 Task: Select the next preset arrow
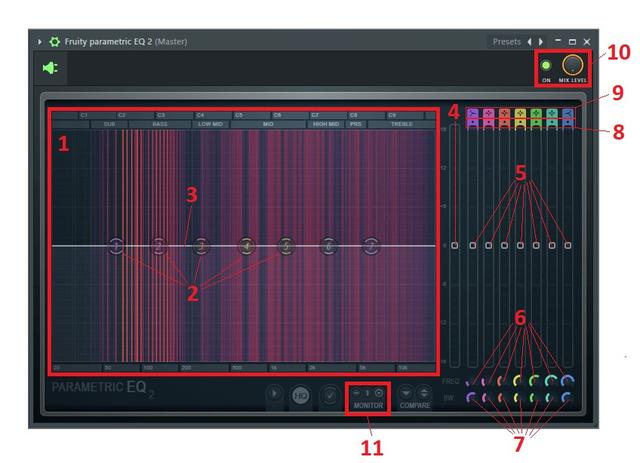coord(541,42)
